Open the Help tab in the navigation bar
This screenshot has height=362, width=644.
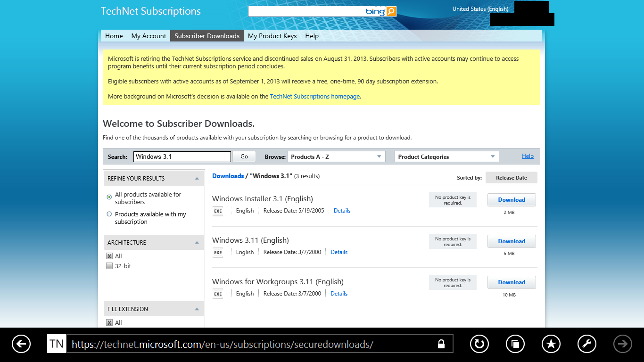pos(312,36)
